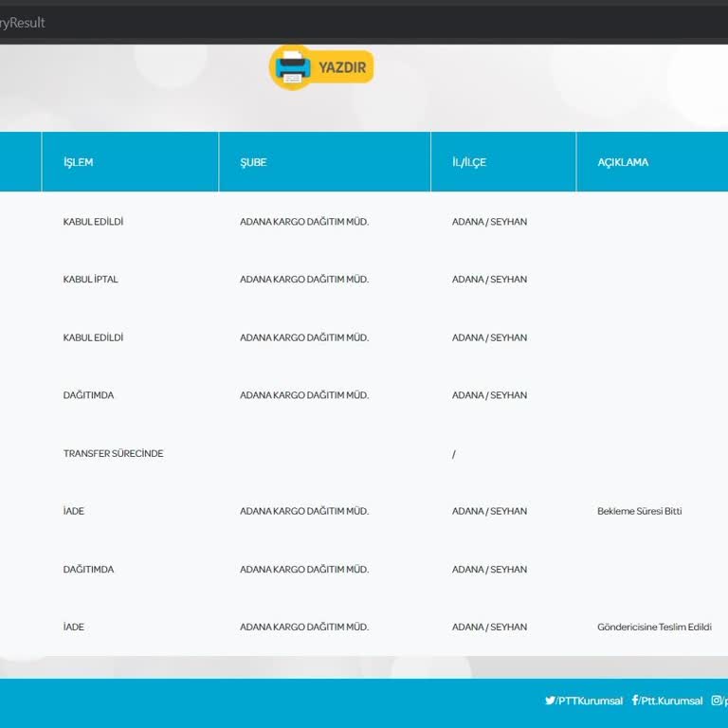Click the İŞLEM column header
This screenshot has width=728, height=728.
coord(79,162)
